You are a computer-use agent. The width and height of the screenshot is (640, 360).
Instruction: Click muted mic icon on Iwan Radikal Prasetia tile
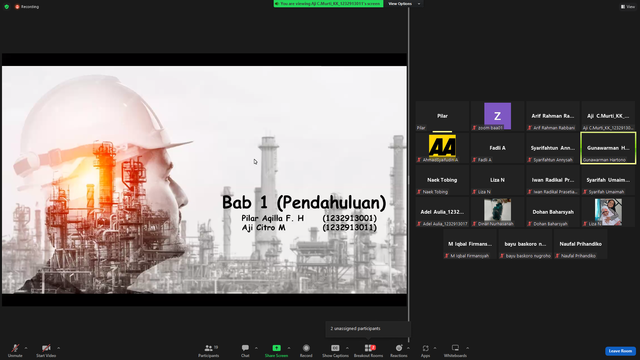pos(530,192)
